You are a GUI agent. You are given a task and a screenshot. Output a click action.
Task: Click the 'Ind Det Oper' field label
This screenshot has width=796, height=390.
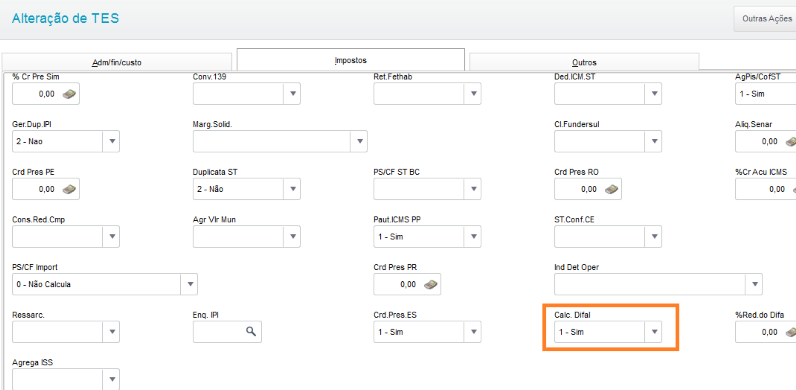[577, 267]
